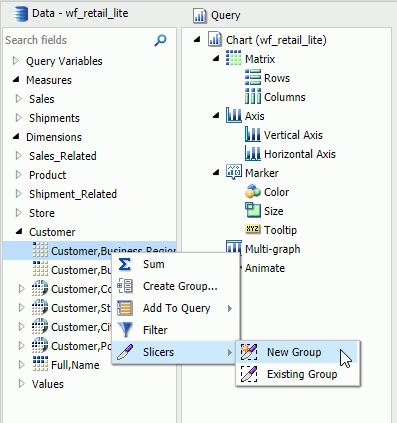Expand the Values node
Screen dimensions: 397x423
[x=22, y=384]
